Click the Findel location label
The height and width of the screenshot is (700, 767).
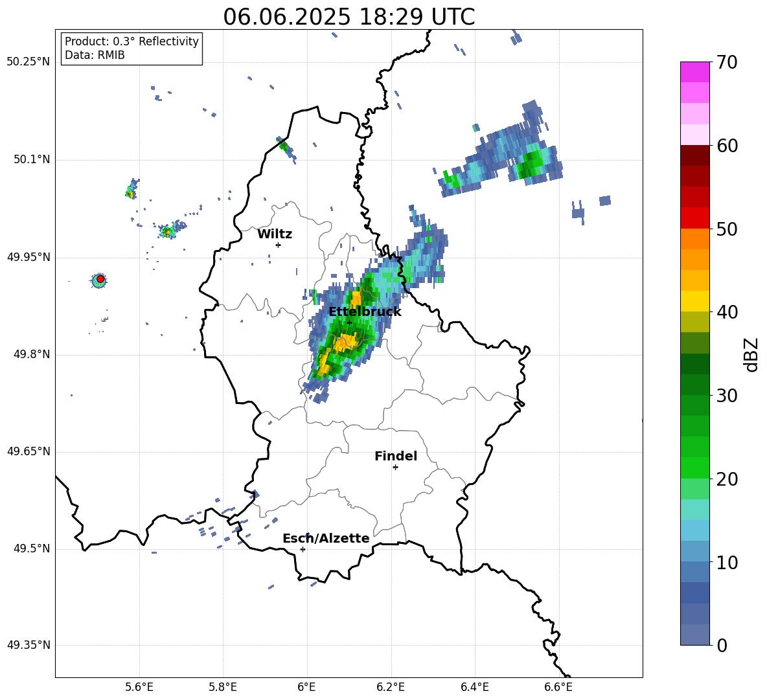point(396,456)
